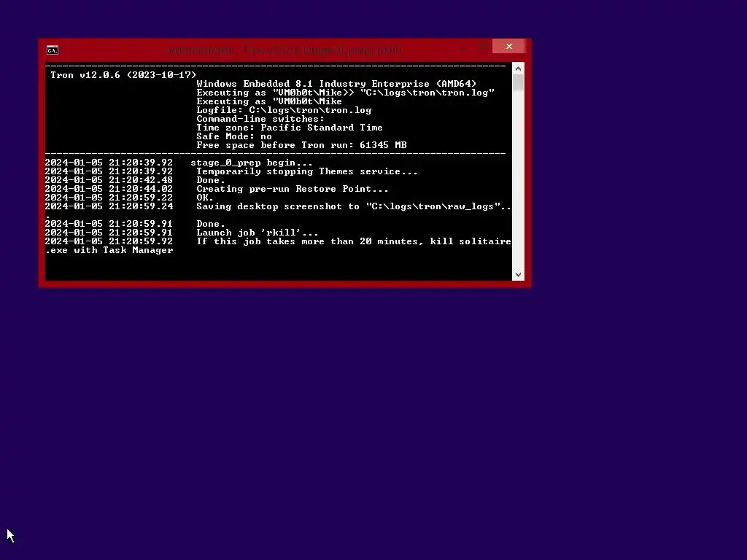747x560 pixels.
Task: Click the console vertical scrollbar thumb
Action: pyautogui.click(x=519, y=83)
